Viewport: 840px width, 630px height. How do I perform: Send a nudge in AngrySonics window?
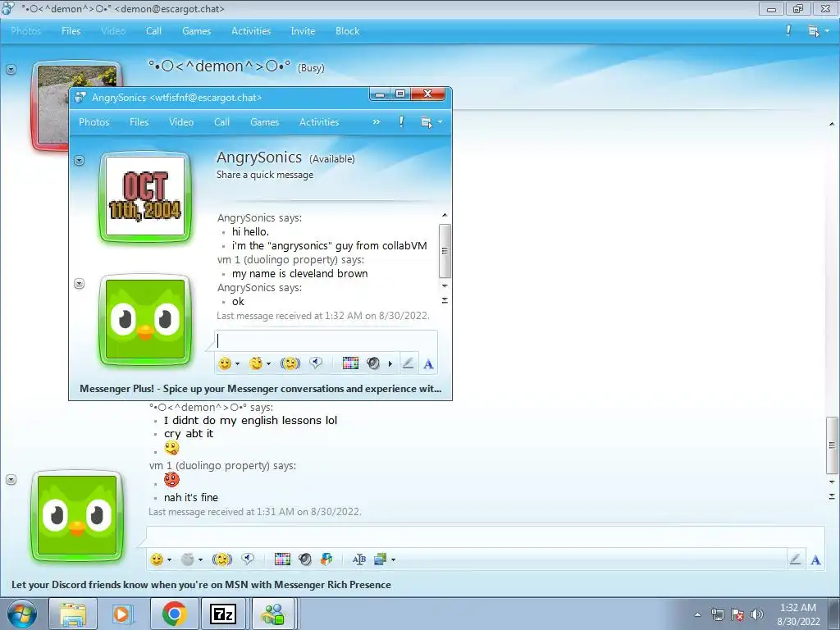coord(290,363)
